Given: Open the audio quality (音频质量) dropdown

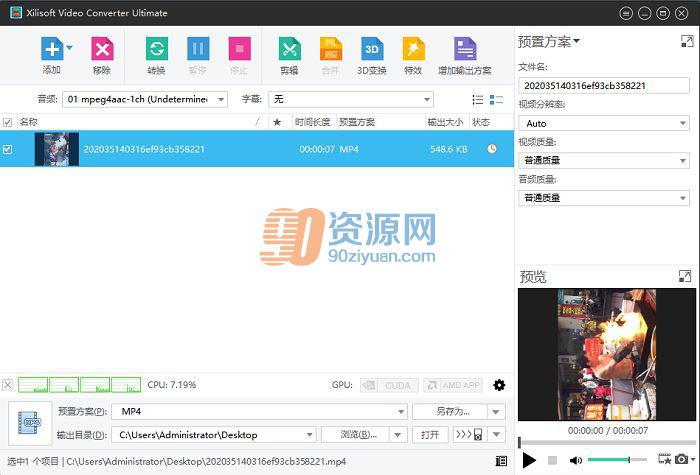Looking at the screenshot, I should (x=604, y=198).
